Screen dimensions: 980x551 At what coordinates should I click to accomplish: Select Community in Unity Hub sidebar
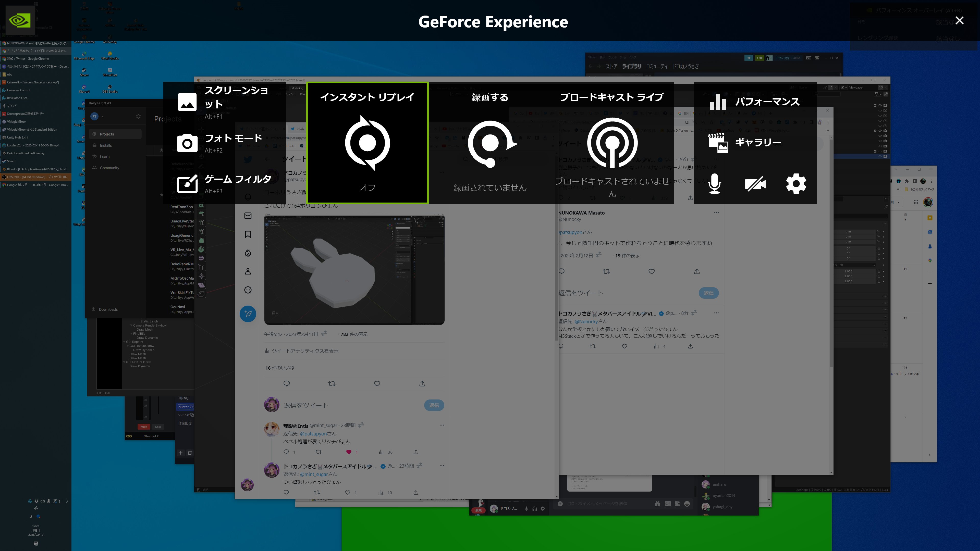coord(115,168)
